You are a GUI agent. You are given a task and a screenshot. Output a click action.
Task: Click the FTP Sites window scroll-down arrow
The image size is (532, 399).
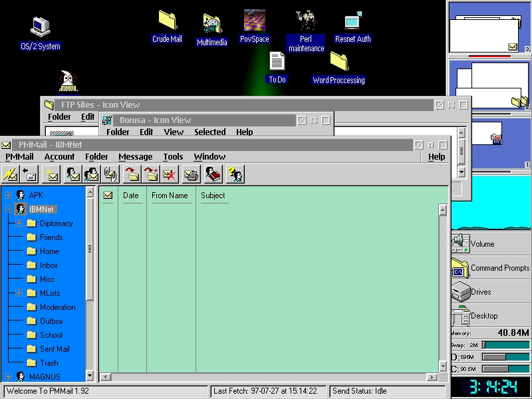(x=461, y=172)
